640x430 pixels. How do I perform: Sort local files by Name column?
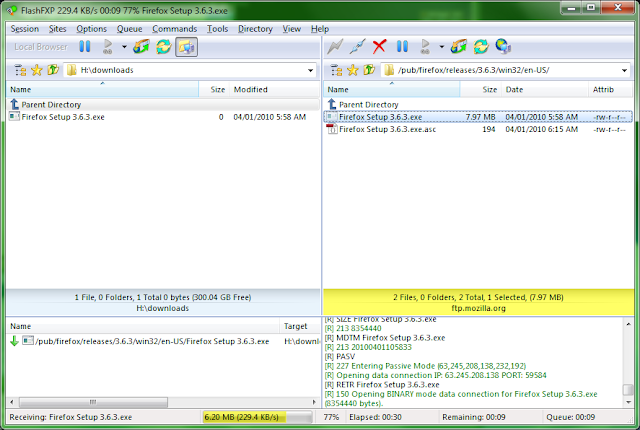click(102, 89)
